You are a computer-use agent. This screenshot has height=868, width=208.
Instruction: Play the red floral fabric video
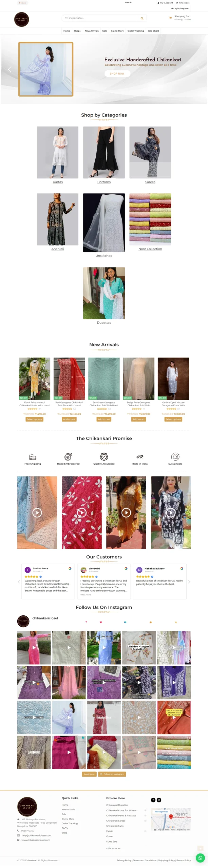[81, 512]
